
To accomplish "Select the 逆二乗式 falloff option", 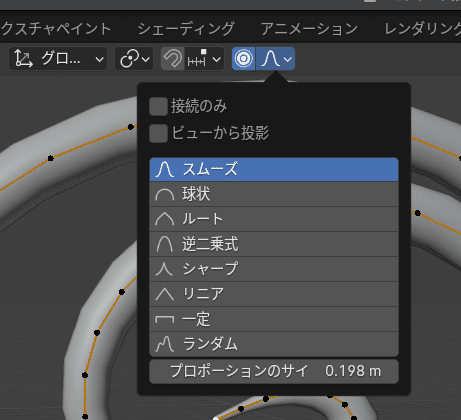I will click(x=274, y=244).
